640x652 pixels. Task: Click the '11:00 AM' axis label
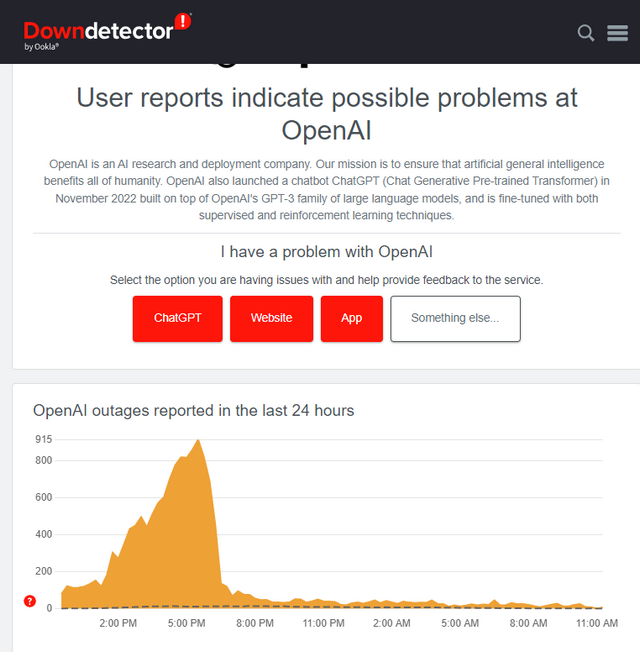[x=597, y=623]
